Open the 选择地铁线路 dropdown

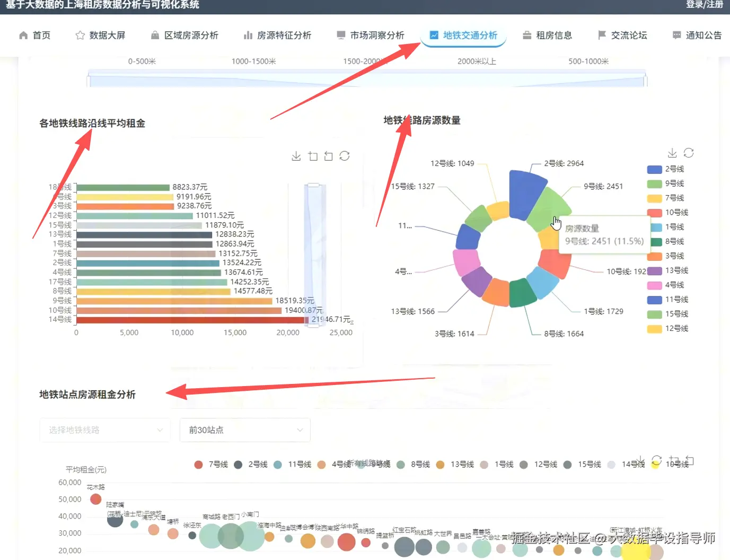[104, 430]
